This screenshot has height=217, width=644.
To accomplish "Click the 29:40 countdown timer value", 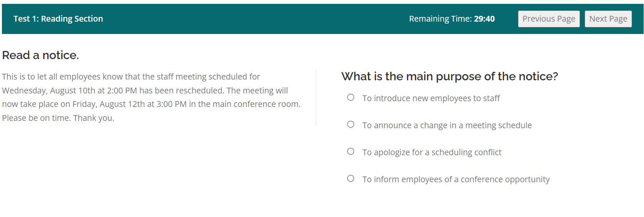I will tap(484, 19).
